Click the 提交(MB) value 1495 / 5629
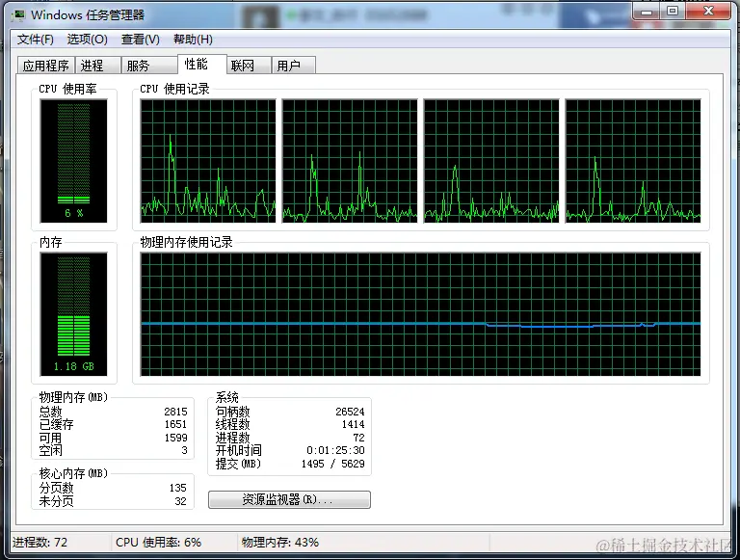740x560 pixels. pos(333,464)
